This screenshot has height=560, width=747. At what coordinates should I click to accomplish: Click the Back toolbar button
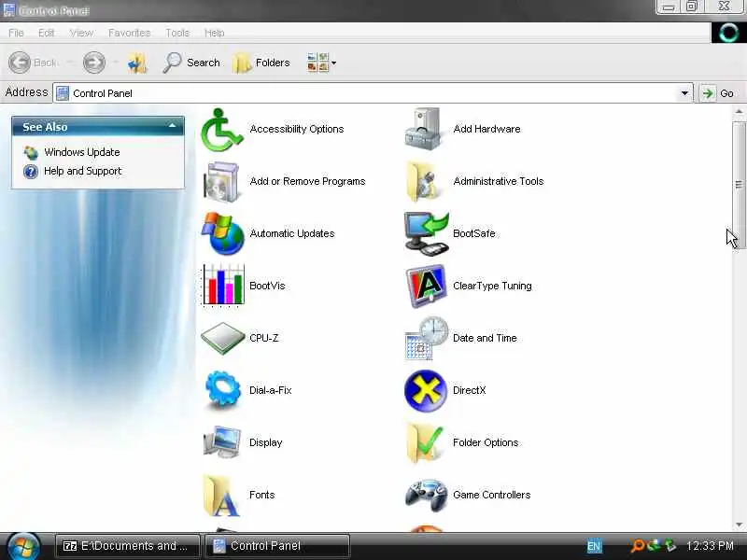33,63
